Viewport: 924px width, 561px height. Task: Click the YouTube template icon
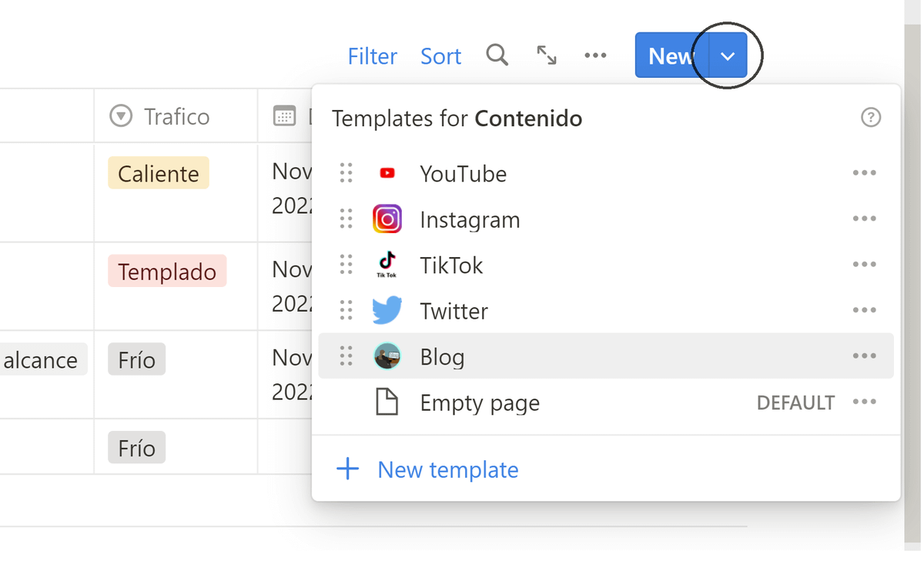click(387, 174)
